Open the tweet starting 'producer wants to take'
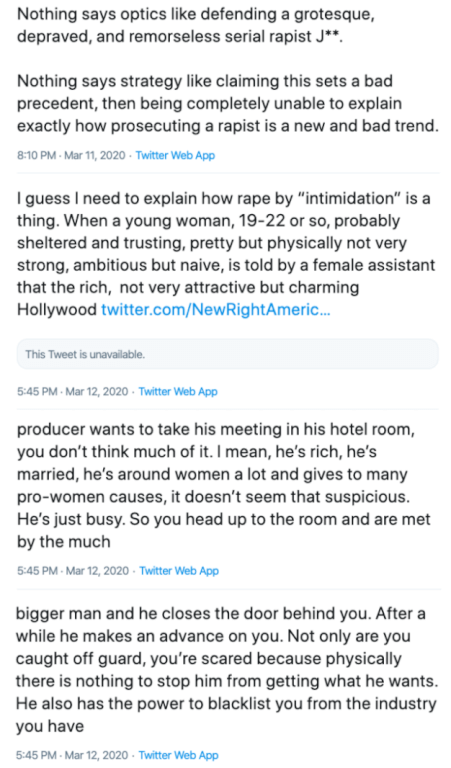The width and height of the screenshot is (451, 768). coord(224,485)
